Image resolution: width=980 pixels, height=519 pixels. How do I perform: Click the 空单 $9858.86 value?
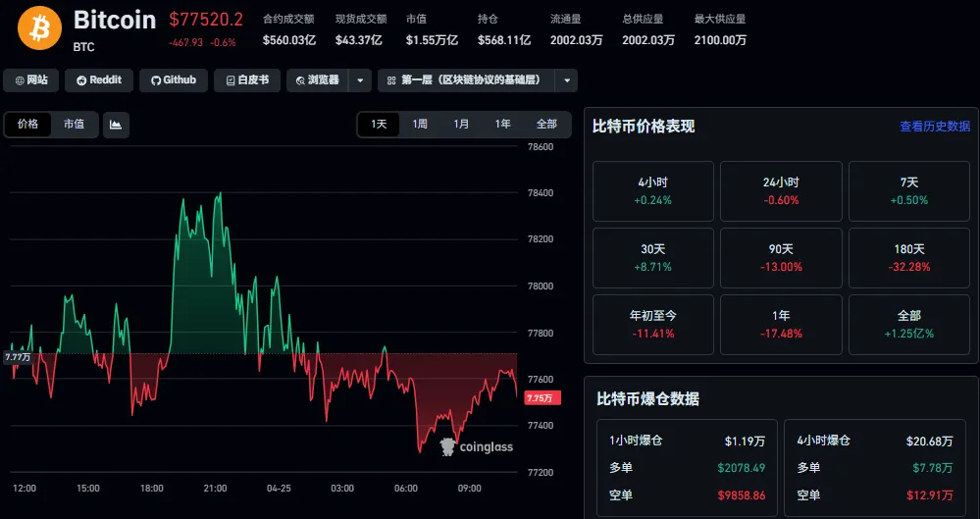click(742, 495)
